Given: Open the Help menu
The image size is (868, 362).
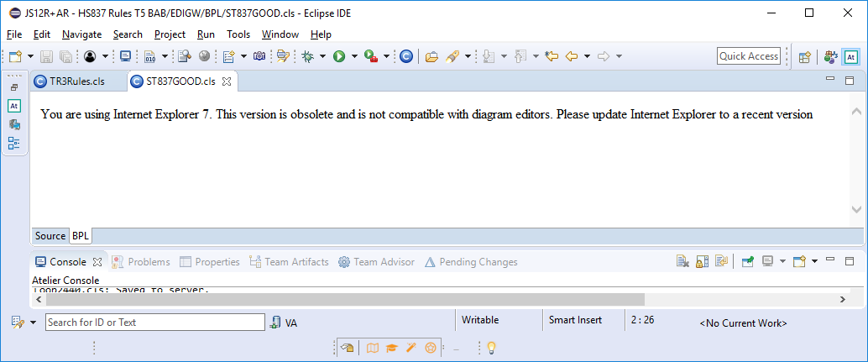Looking at the screenshot, I should pyautogui.click(x=321, y=34).
